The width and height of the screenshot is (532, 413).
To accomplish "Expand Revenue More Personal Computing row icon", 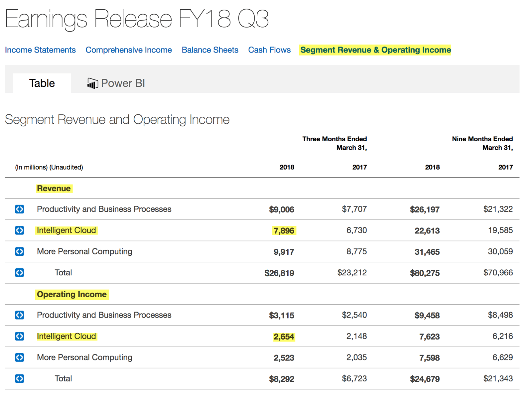I will coord(20,251).
